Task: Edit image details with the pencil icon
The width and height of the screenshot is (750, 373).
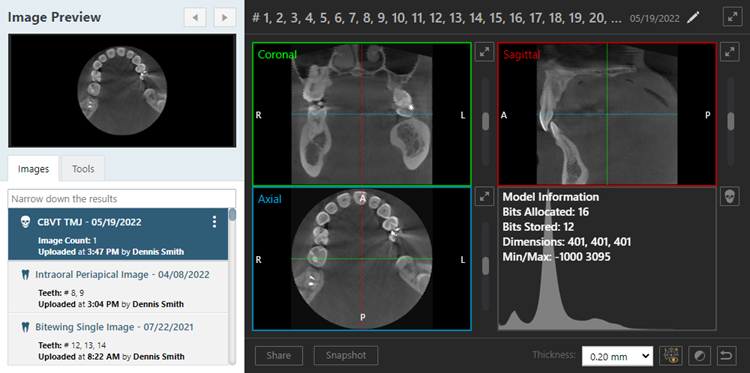Action: point(693,18)
